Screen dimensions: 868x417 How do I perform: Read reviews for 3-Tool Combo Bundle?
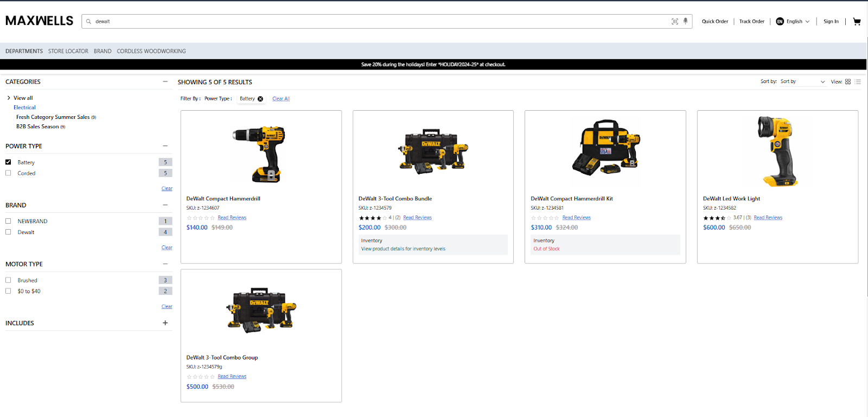[x=418, y=218]
